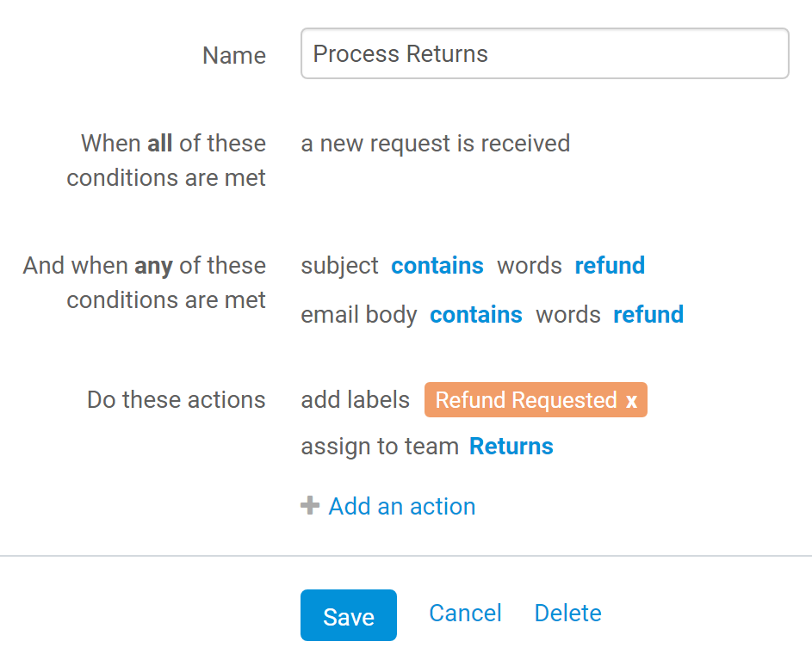
Task: Click the assign to team action text
Action: [380, 447]
